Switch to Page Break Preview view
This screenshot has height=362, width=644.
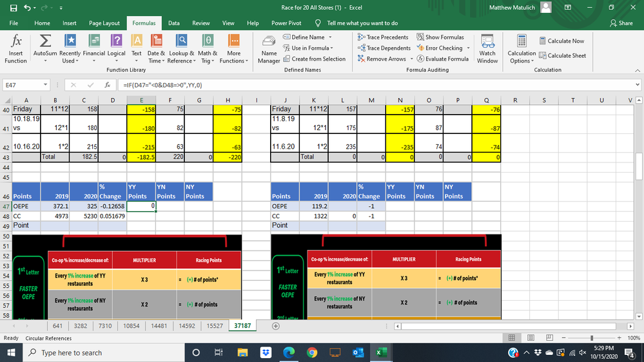549,338
